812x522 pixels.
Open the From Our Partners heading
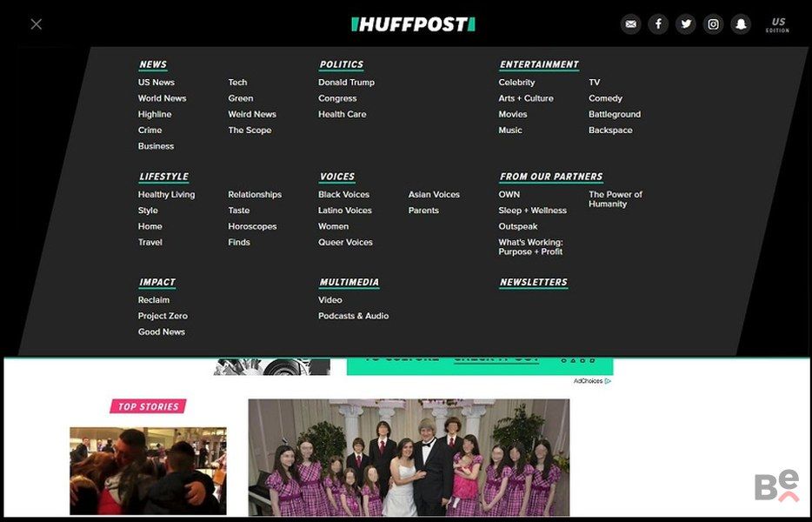pyautogui.click(x=551, y=177)
